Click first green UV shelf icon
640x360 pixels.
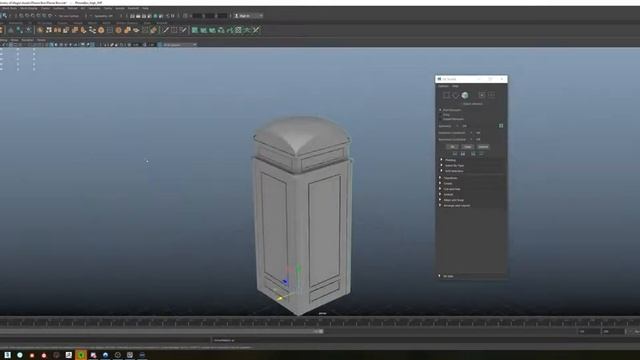pos(195,30)
